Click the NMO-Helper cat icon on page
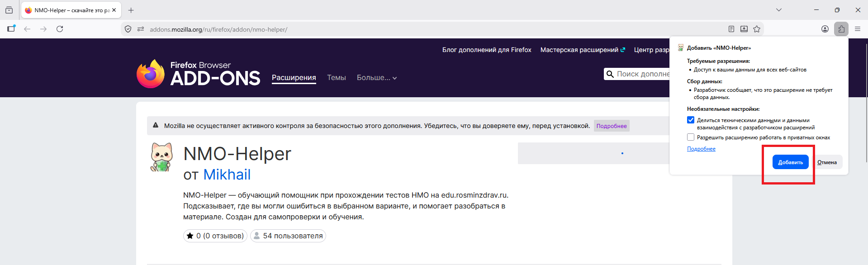This screenshot has height=265, width=868. coord(161,157)
